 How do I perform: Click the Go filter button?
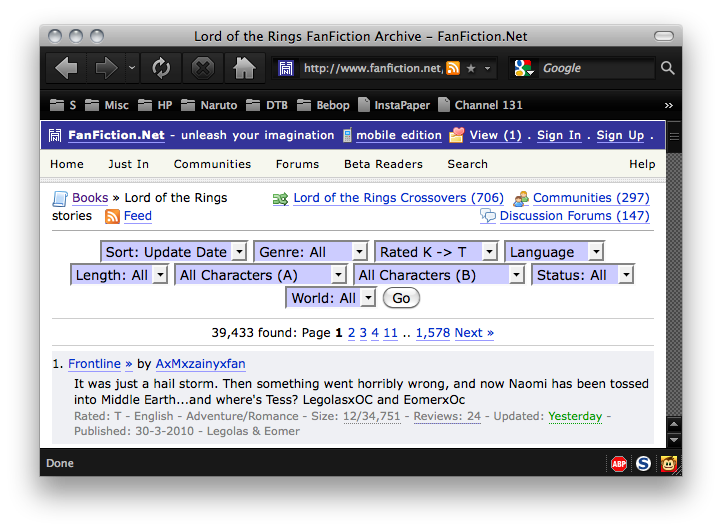401,298
